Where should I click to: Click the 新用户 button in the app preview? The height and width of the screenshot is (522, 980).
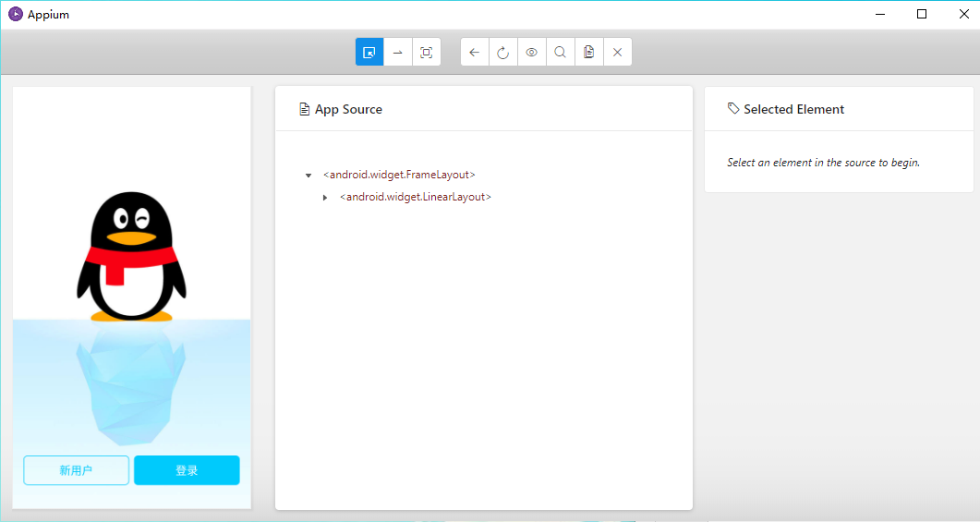77,470
